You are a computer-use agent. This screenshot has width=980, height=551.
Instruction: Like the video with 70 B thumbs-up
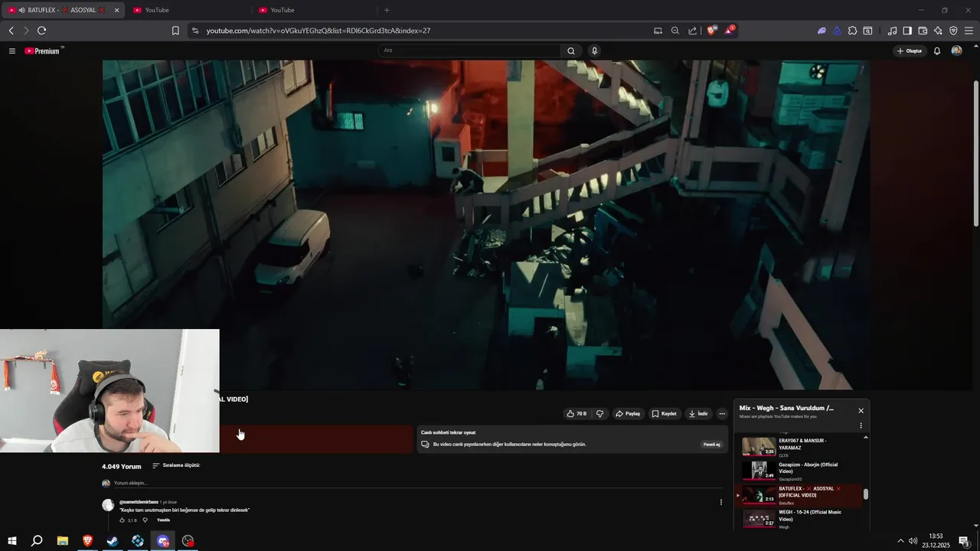coord(577,413)
